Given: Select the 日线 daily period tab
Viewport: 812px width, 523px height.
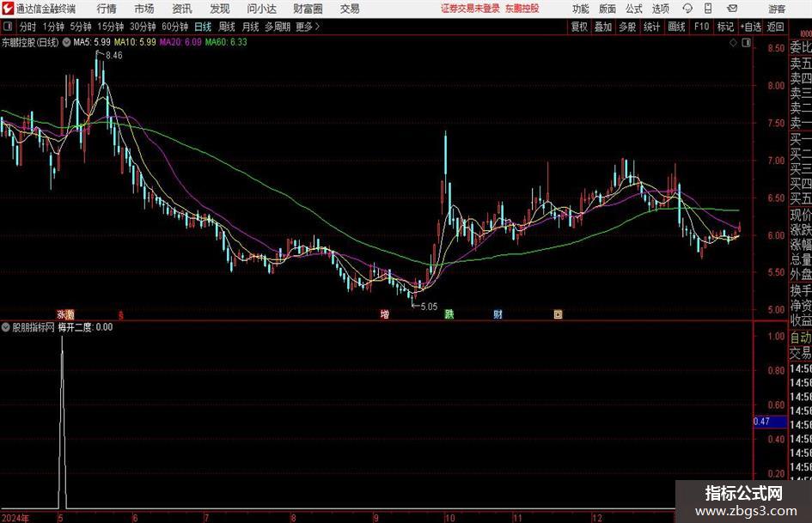Looking at the screenshot, I should point(203,27).
